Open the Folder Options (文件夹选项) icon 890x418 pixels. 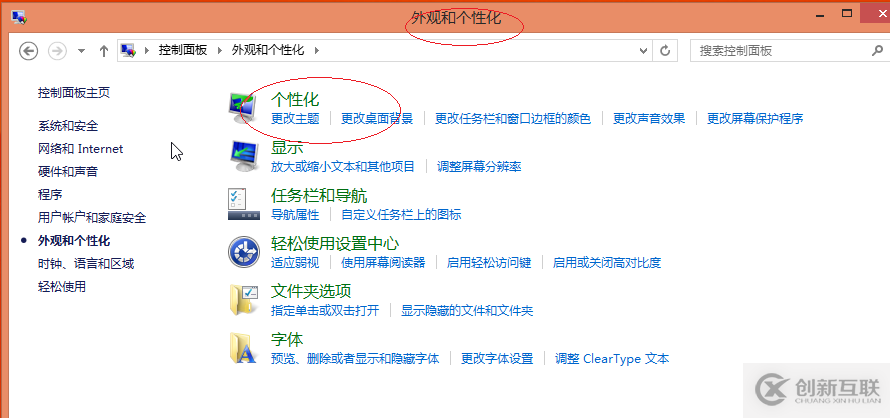[244, 299]
